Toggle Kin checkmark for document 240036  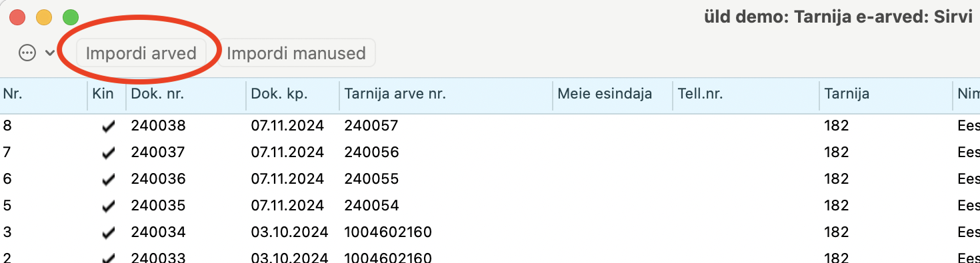pyautogui.click(x=108, y=180)
